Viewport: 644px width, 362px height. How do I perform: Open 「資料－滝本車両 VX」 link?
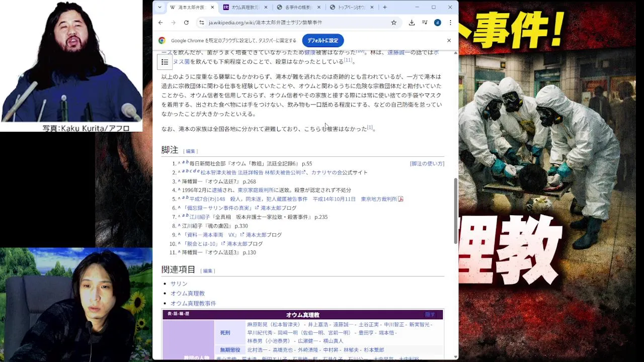(x=213, y=235)
